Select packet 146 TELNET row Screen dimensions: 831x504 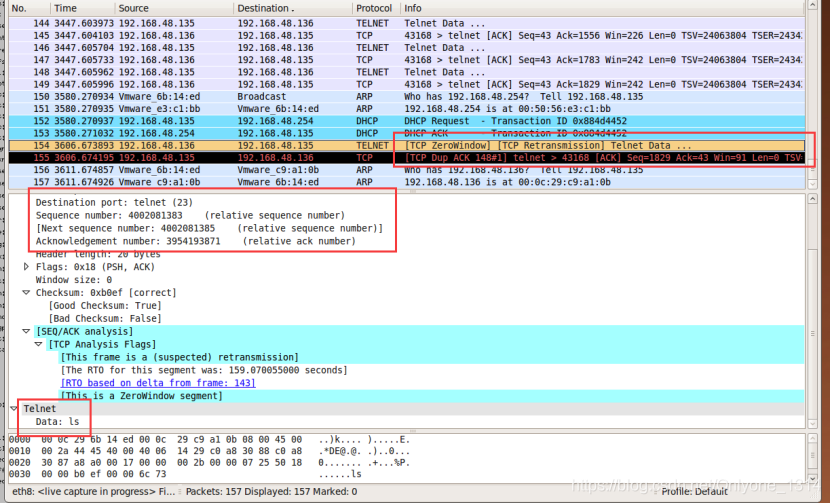tap(406, 48)
